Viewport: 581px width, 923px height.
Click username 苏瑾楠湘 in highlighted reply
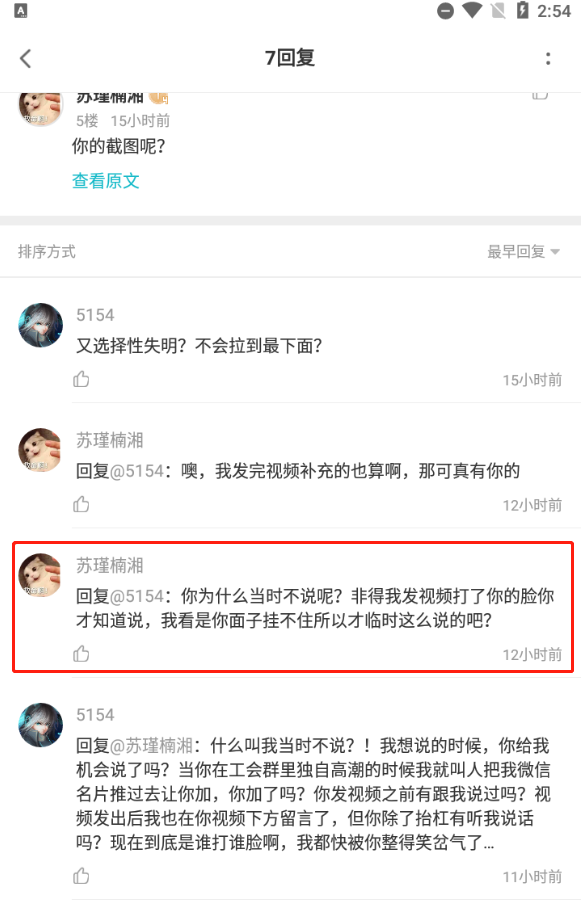(x=110, y=565)
